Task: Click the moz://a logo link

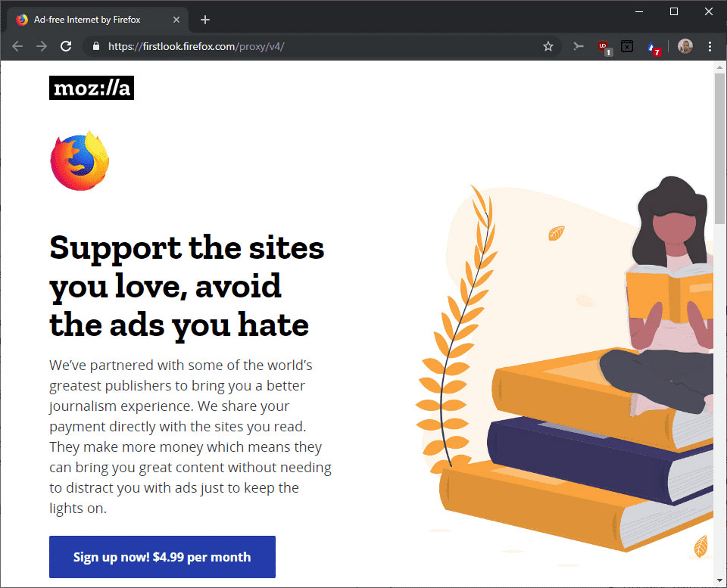Action: (x=92, y=88)
